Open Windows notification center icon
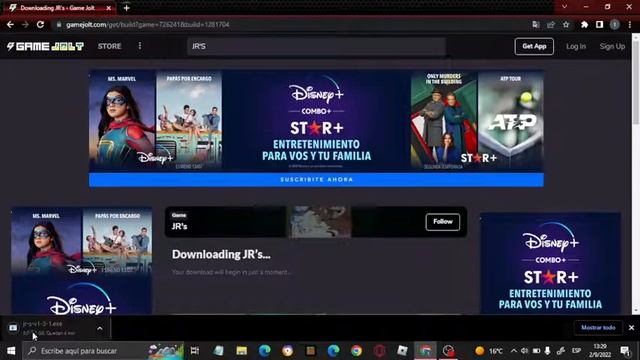 pyautogui.click(x=624, y=351)
